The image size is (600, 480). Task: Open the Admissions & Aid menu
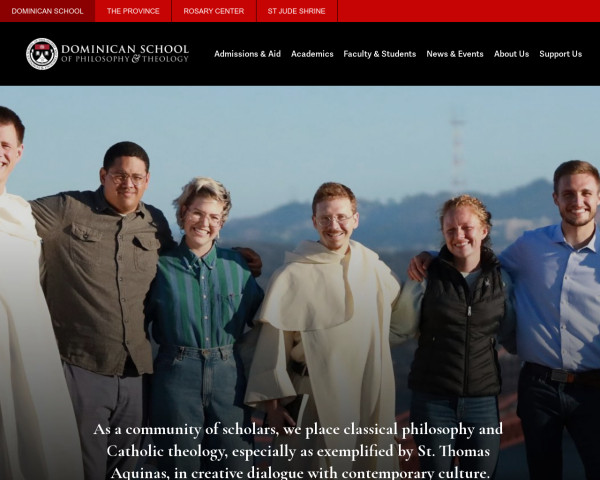click(248, 54)
